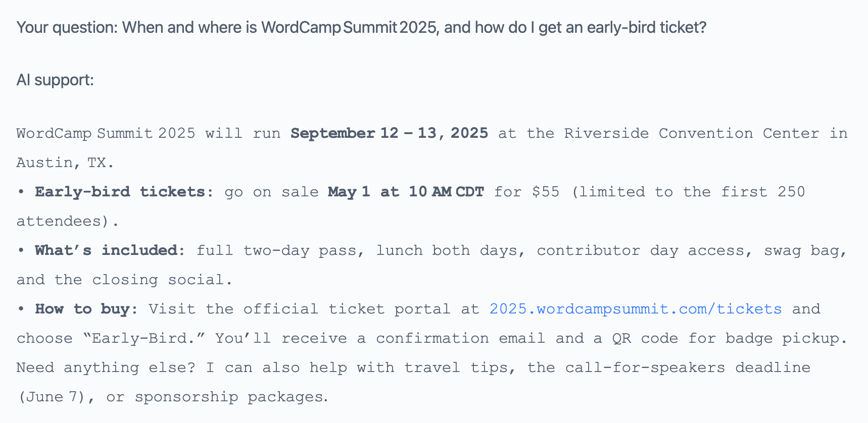Open the 2025.wordcampsummit.com/tickets link
Viewport: 868px width, 423px height.
click(x=635, y=309)
